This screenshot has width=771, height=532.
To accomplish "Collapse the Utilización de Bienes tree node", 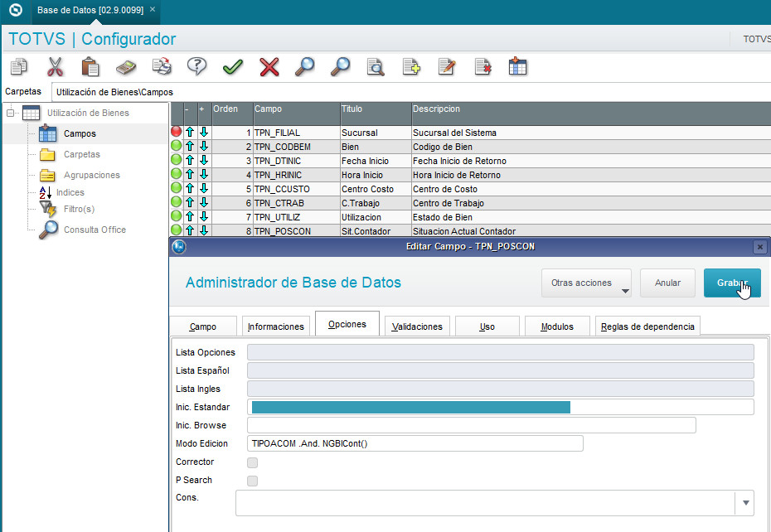I will (x=10, y=113).
